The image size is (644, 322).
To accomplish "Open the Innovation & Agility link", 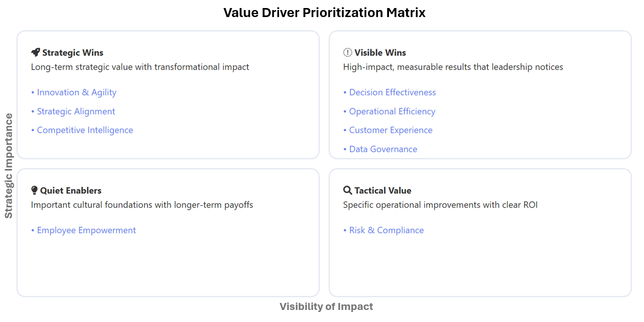I will (74, 92).
